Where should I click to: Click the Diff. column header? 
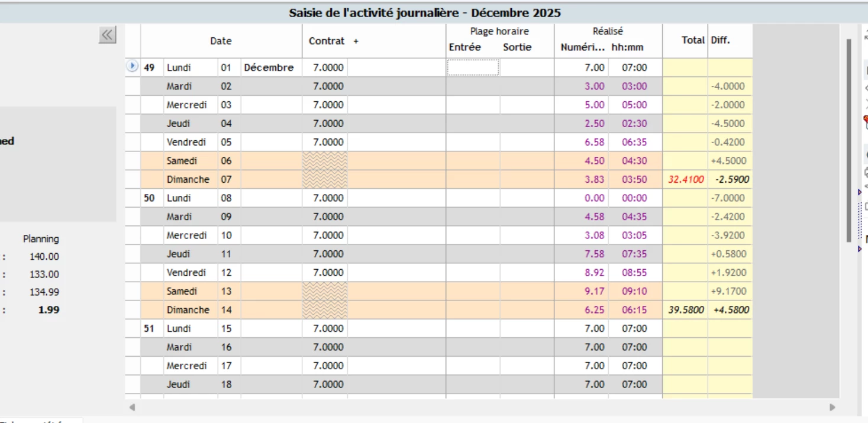click(x=721, y=40)
